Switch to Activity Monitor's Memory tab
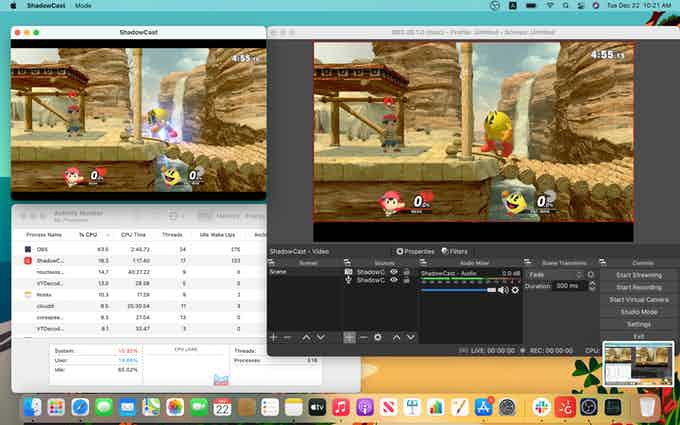680x425 pixels. click(x=228, y=216)
